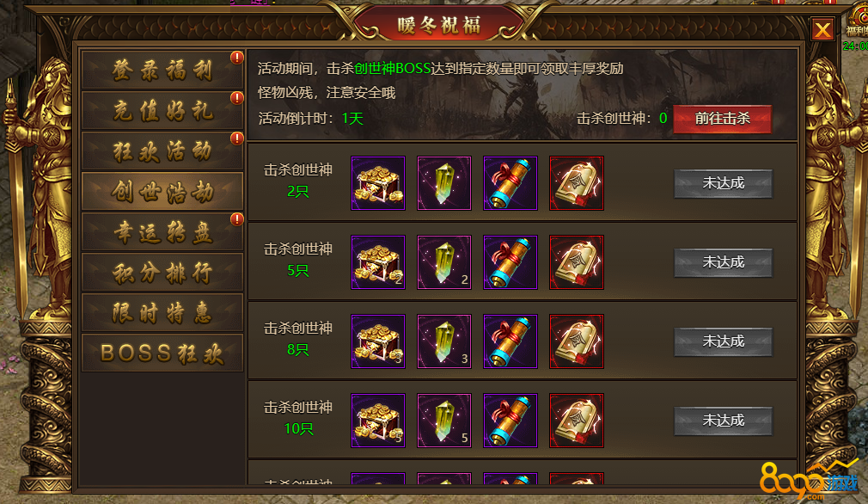This screenshot has width=868, height=504.
Task: Close the 暖冬祝福 window
Action: point(822,30)
